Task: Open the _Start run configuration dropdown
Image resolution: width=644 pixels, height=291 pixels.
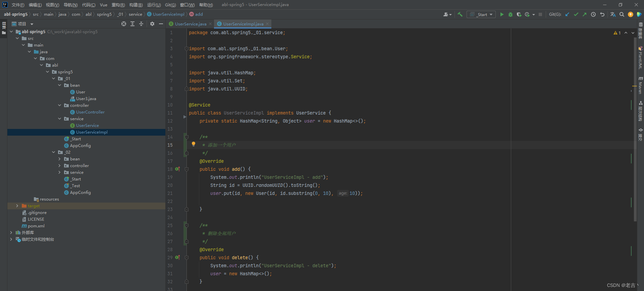Action: point(481,14)
